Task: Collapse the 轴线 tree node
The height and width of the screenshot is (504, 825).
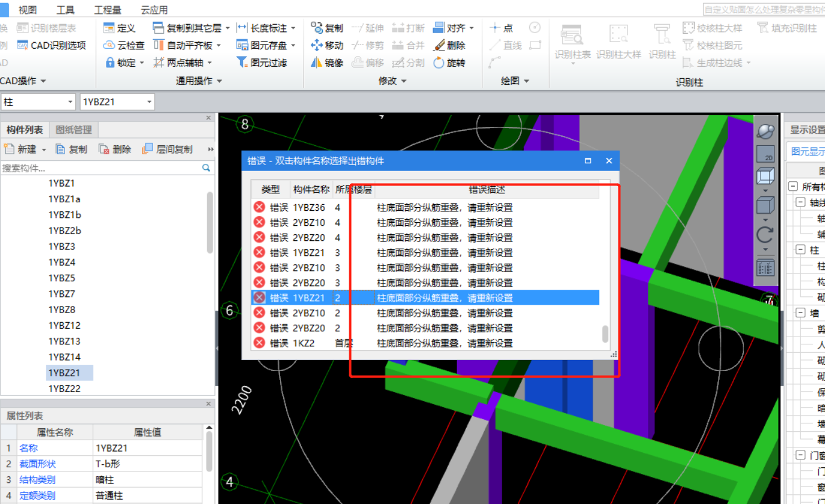Action: pos(800,202)
